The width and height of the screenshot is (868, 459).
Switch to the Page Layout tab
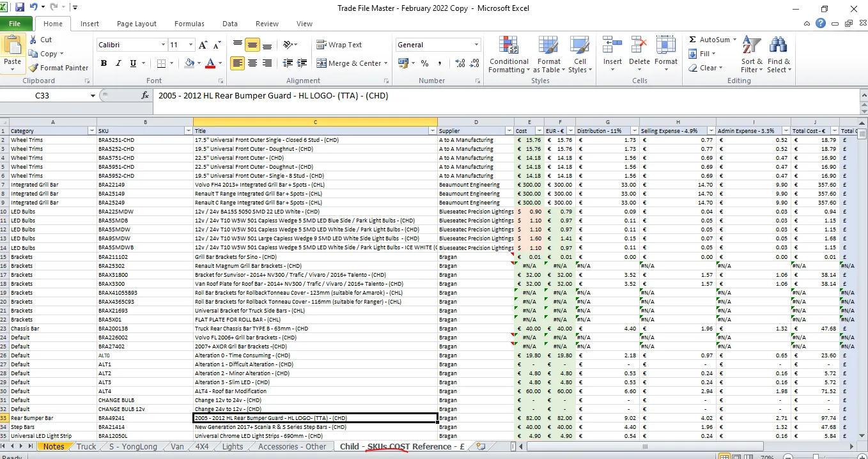pyautogui.click(x=137, y=24)
